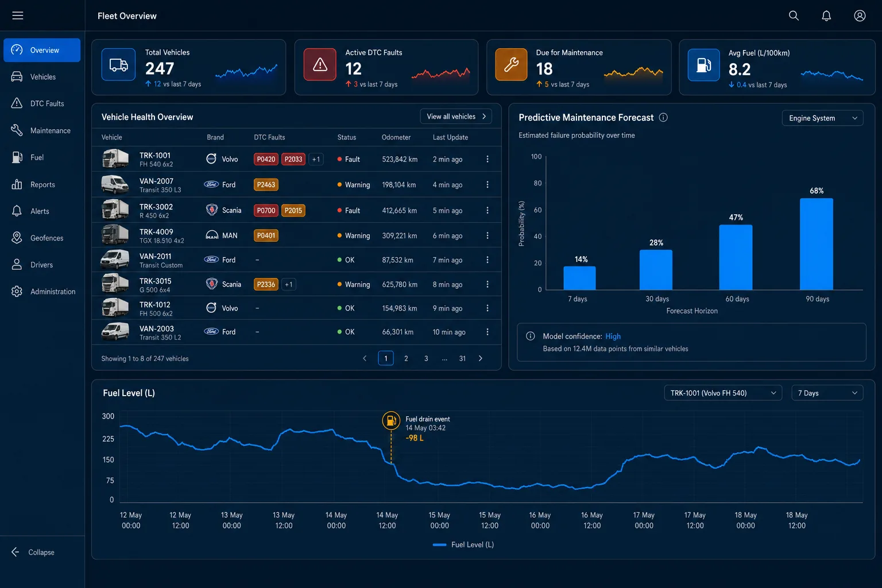Click the 30 days forecast bar
Screen dimensions: 882x588
pyautogui.click(x=656, y=270)
